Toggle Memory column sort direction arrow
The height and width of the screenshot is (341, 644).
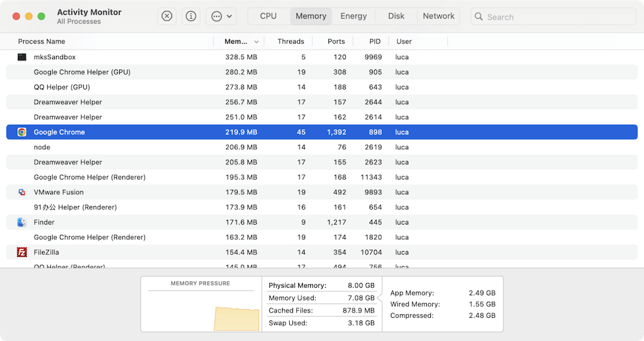pos(256,41)
